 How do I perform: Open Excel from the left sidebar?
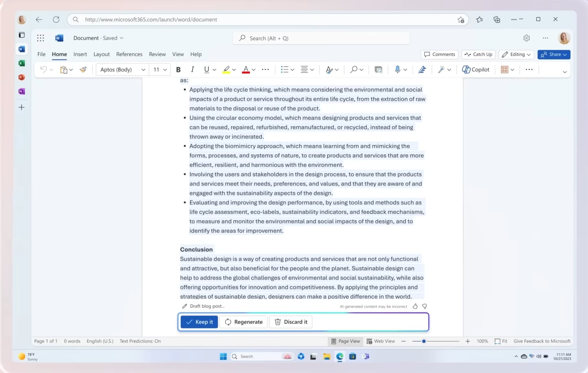point(22,63)
